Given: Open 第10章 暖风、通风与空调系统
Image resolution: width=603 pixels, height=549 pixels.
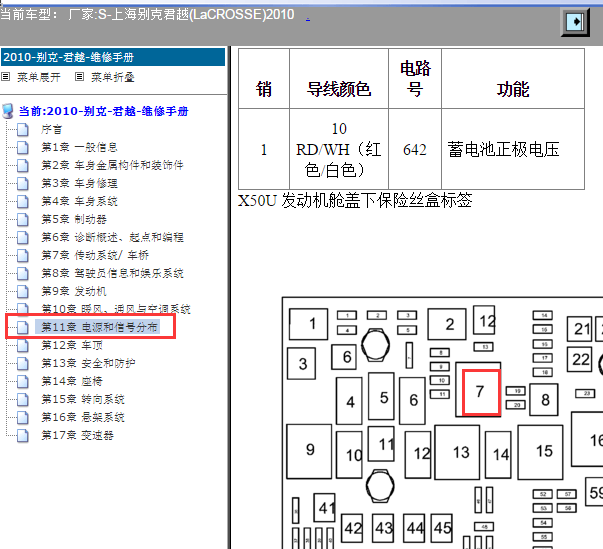Looking at the screenshot, I should point(116,309).
